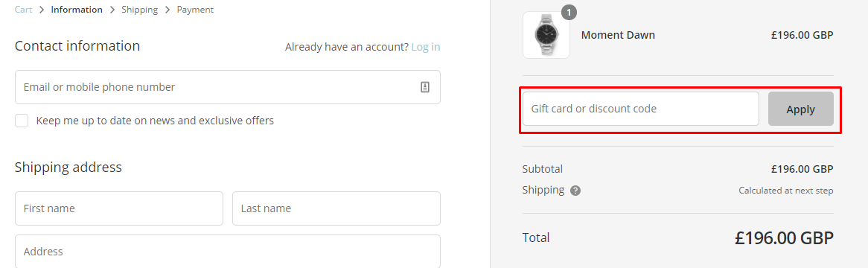Select the Information breadcrumb step
The height and width of the screenshot is (268, 868).
(x=77, y=10)
